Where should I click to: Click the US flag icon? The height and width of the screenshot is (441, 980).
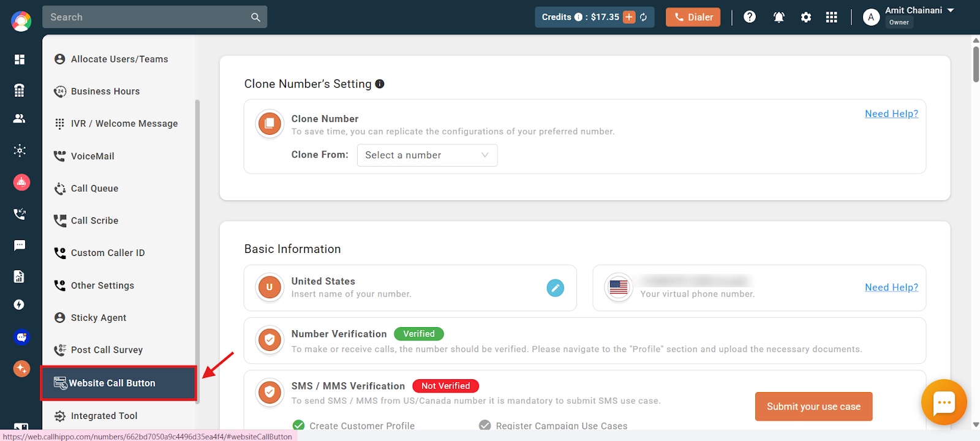pyautogui.click(x=619, y=287)
